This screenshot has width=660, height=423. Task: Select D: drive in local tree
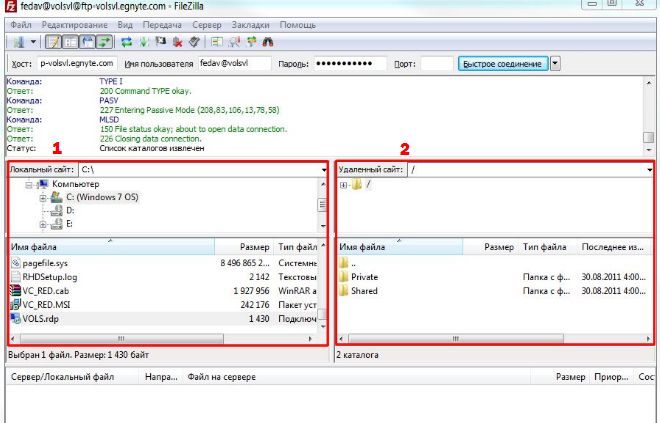click(70, 210)
